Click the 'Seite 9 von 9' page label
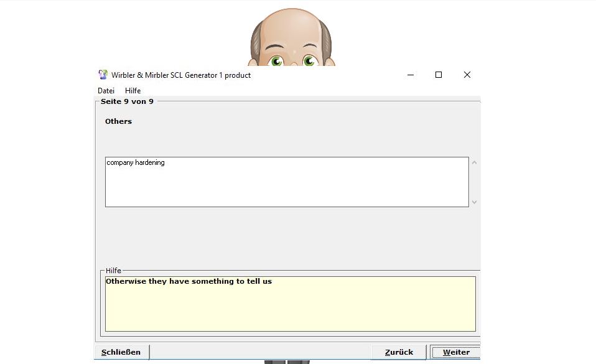Viewport: 596px width, 364px height. click(x=127, y=101)
